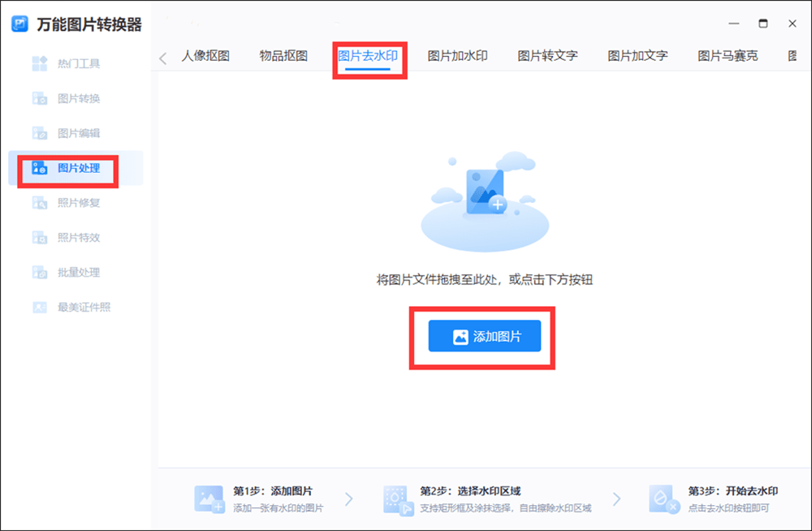
Task: Click the 批量处理 sidebar icon
Action: tap(39, 272)
